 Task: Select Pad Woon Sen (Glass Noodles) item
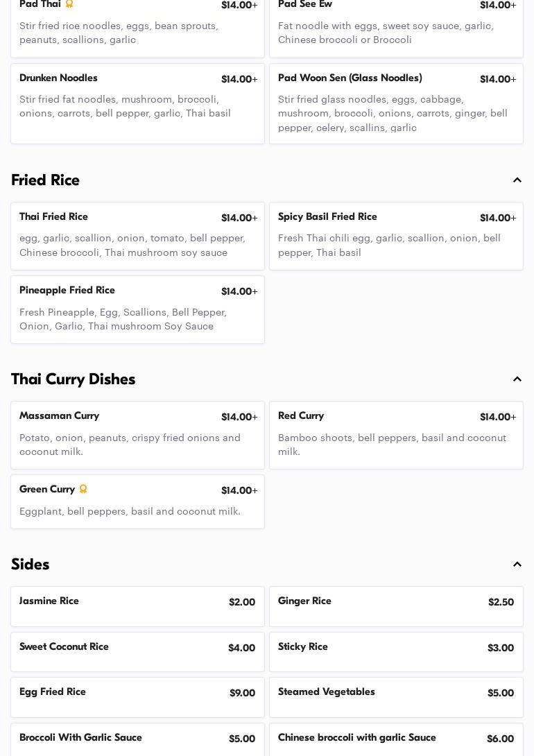pos(396,103)
